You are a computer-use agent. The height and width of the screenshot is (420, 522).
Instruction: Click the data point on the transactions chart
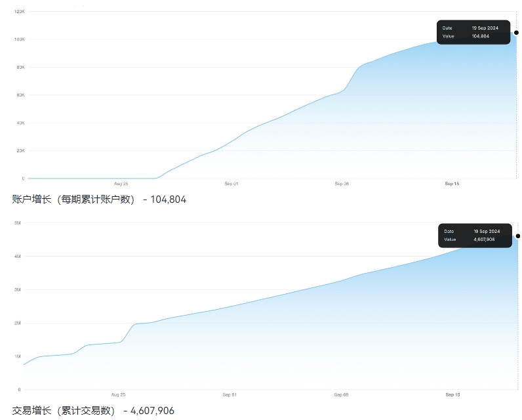[517, 236]
